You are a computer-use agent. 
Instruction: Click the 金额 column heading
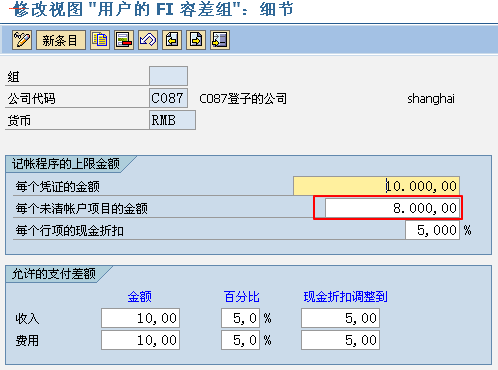(140, 296)
